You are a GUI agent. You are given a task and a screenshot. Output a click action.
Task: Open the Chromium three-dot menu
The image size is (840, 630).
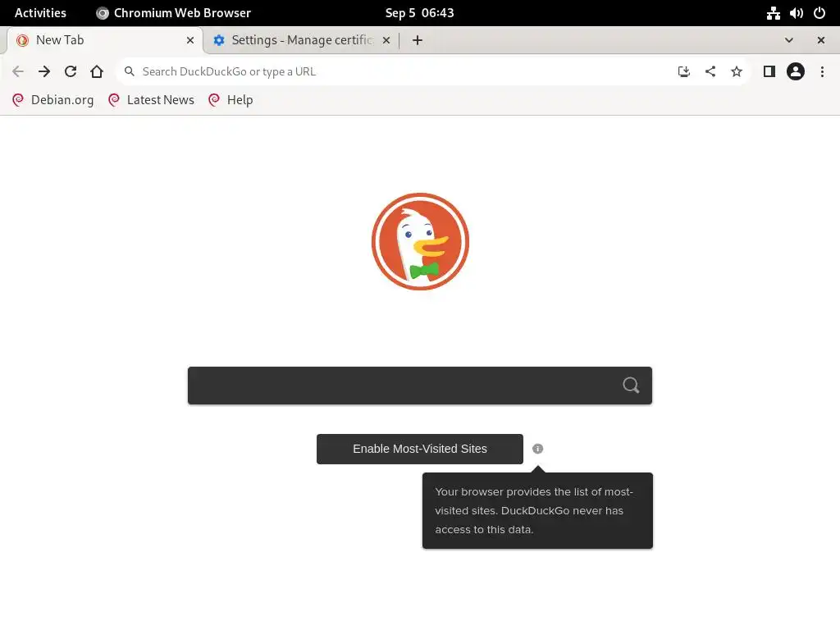(x=822, y=71)
